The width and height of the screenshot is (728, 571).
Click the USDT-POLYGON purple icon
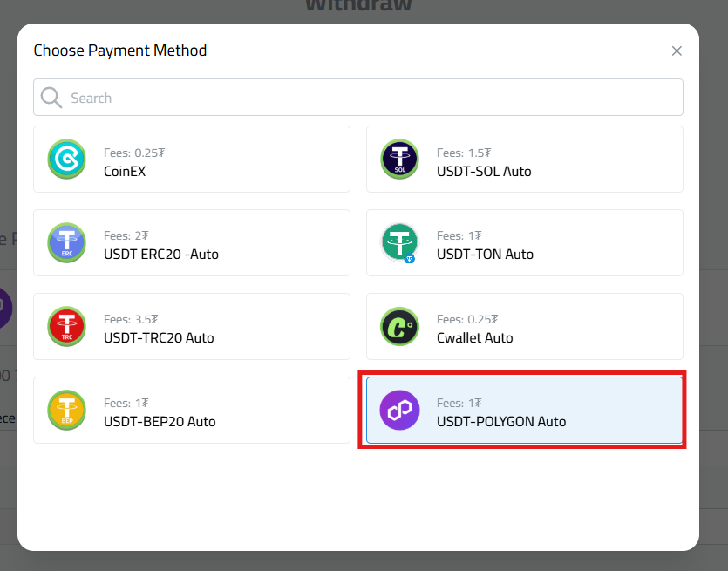399,410
